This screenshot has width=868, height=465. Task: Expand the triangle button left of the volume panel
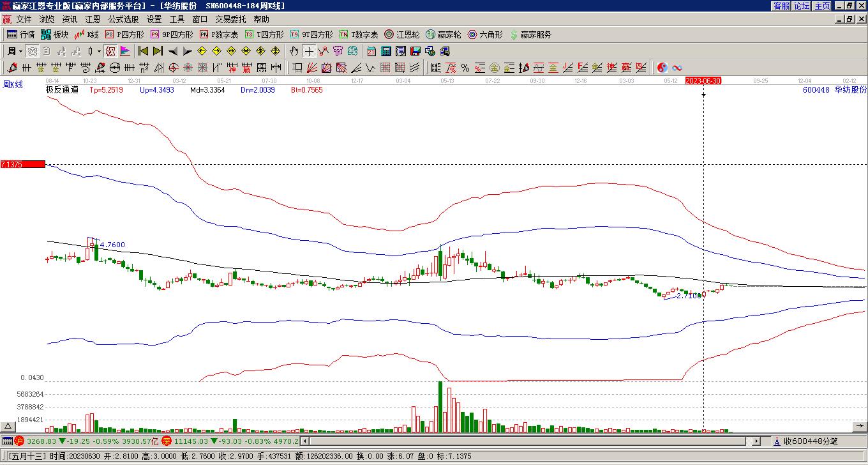(8, 426)
